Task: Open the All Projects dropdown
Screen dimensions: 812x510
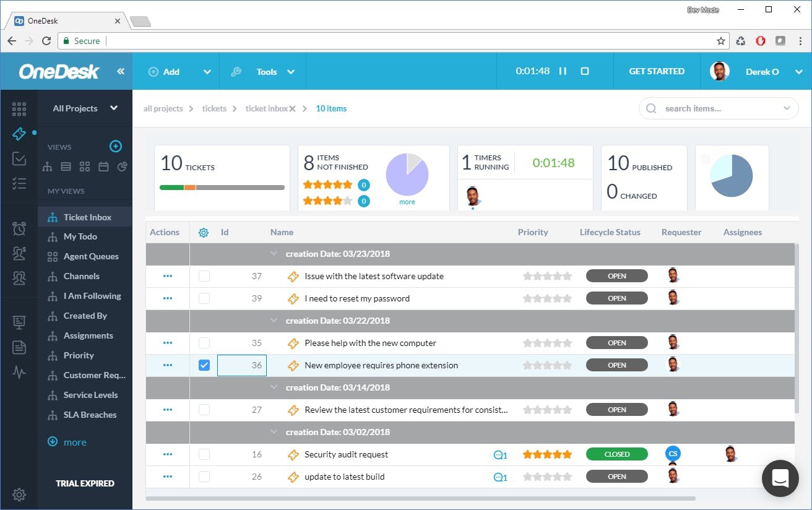Action: [85, 108]
